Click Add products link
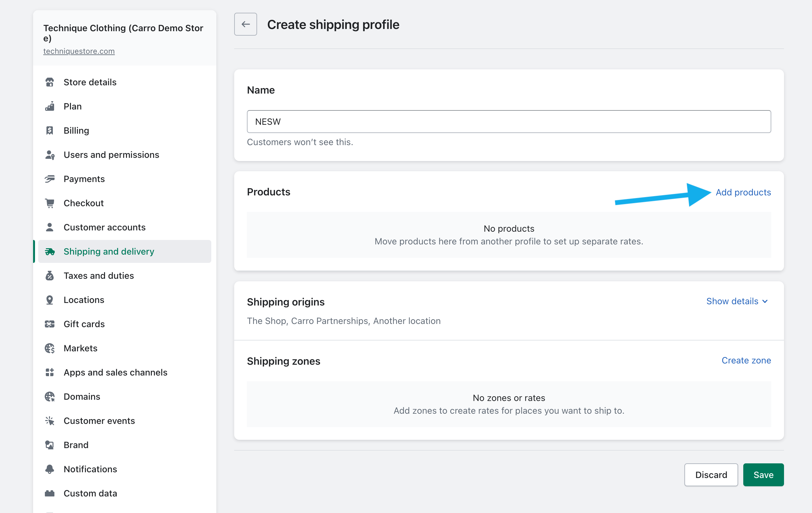This screenshot has height=513, width=812. [743, 192]
